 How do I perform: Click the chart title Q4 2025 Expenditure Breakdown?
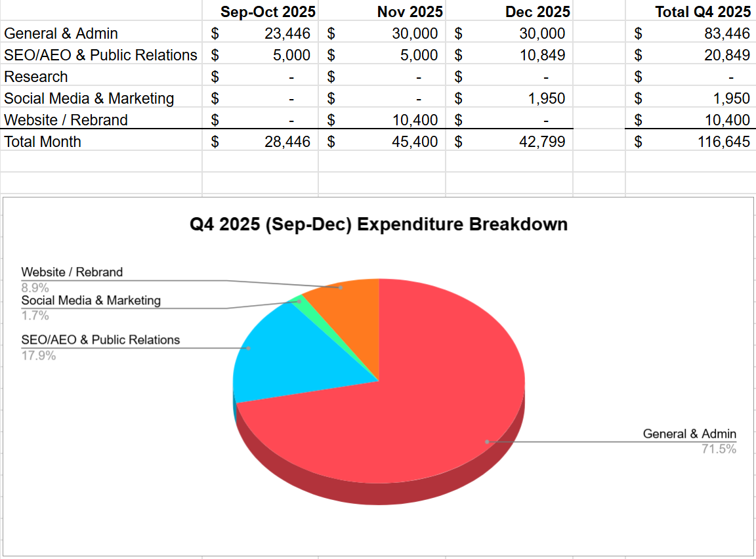379,224
